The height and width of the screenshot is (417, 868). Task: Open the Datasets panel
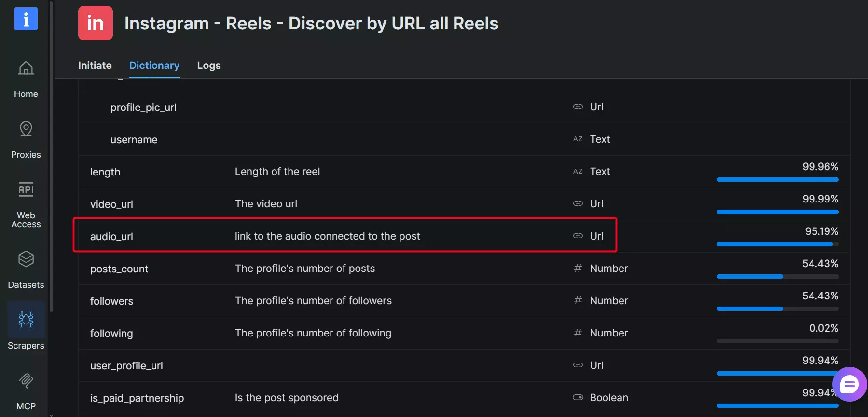tap(26, 270)
